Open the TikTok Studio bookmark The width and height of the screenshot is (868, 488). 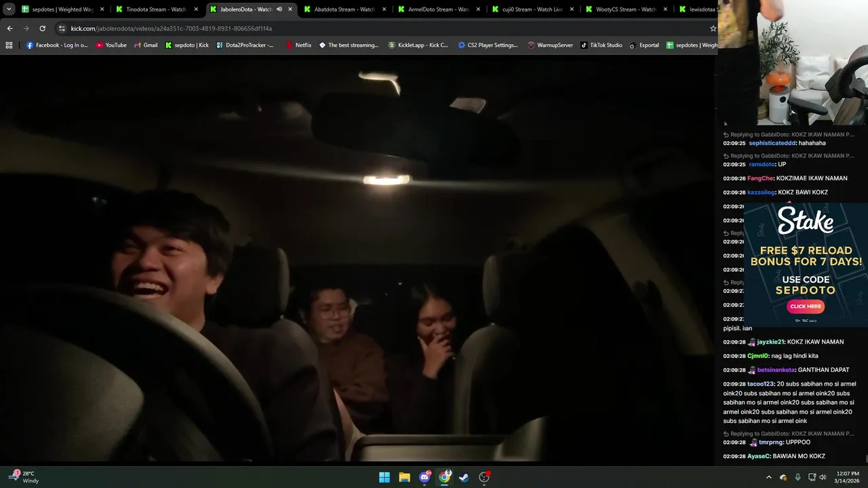pos(601,45)
